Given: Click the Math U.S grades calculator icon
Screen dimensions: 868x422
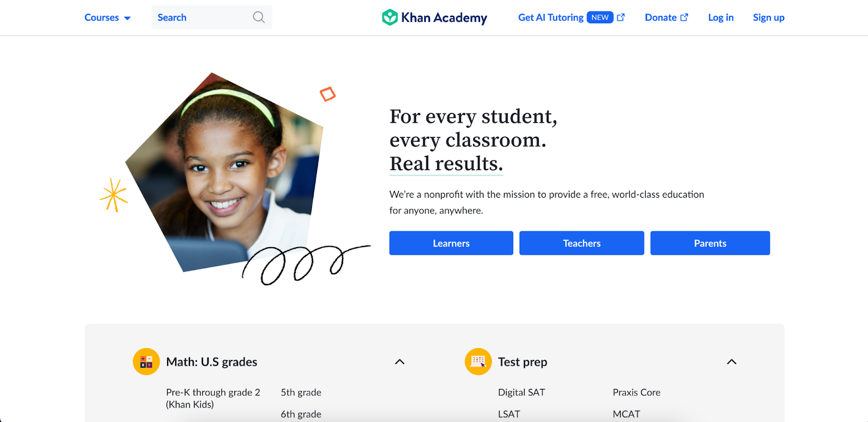Looking at the screenshot, I should pos(146,362).
